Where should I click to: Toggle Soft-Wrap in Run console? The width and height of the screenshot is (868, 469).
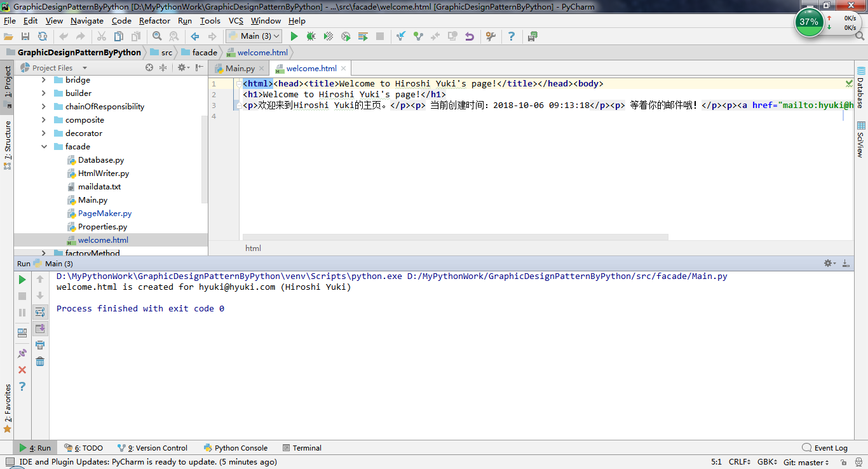[x=40, y=312]
